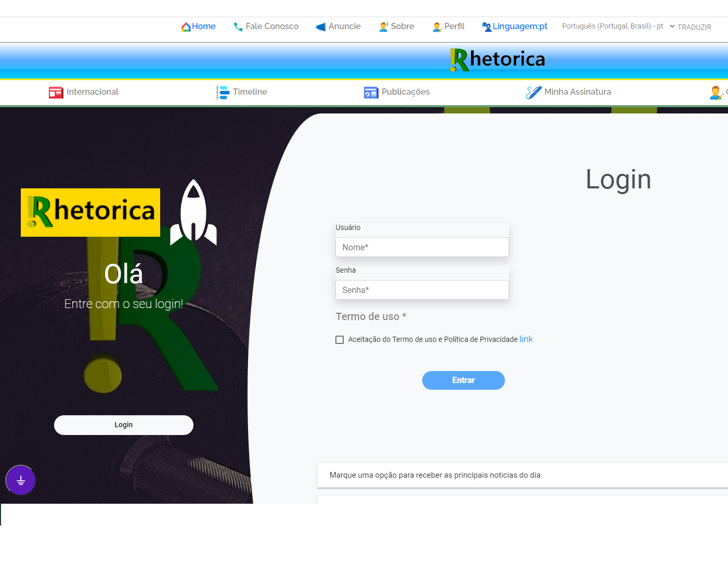728x562 pixels.
Task: Open the Português language dropdown
Action: point(612,27)
